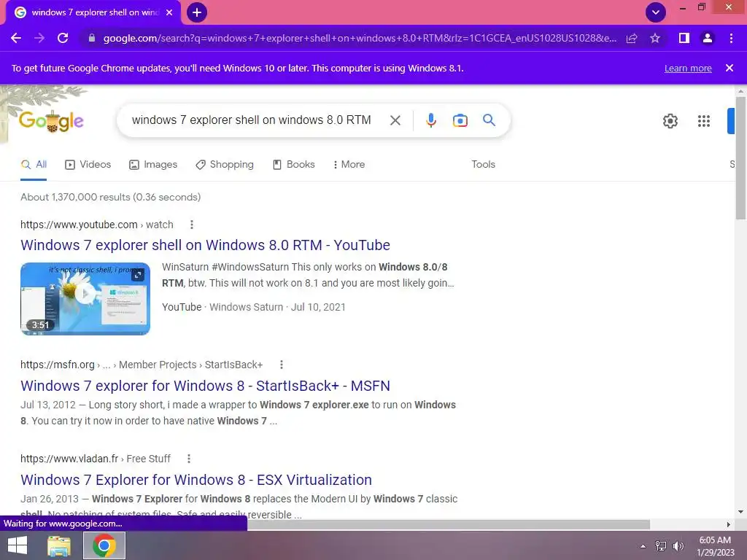Open File Explorer from taskbar
Image resolution: width=747 pixels, height=560 pixels.
tap(59, 545)
